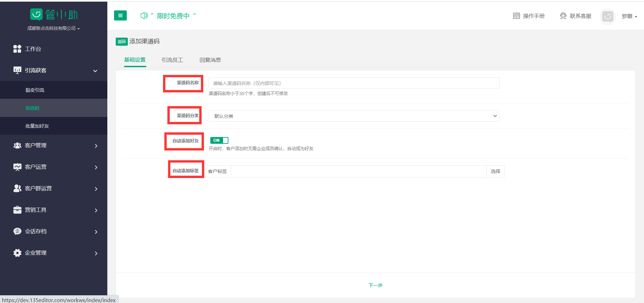This screenshot has height=303, width=644.
Task: Click the 企业管理 gear icon
Action: click(17, 253)
